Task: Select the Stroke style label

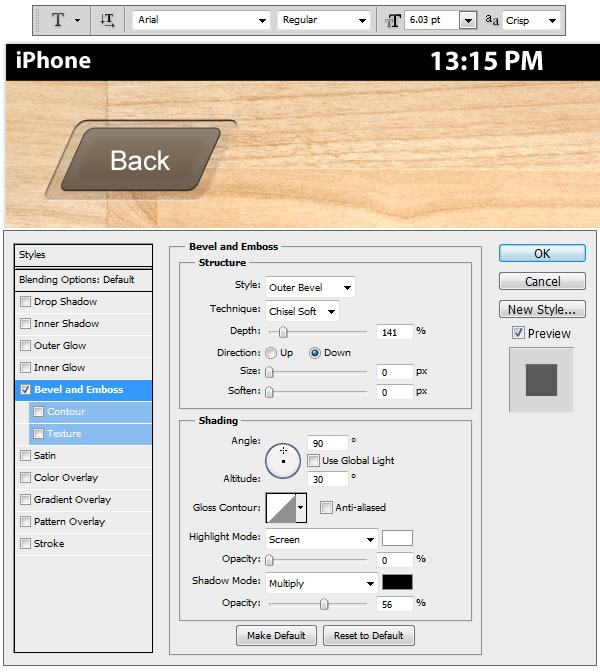Action: click(x=49, y=543)
